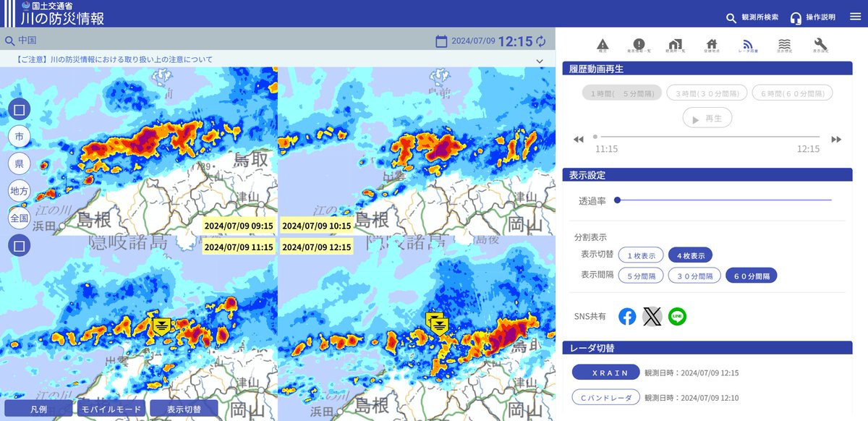
Task: Open the exclamation alert list icon
Action: point(639,46)
